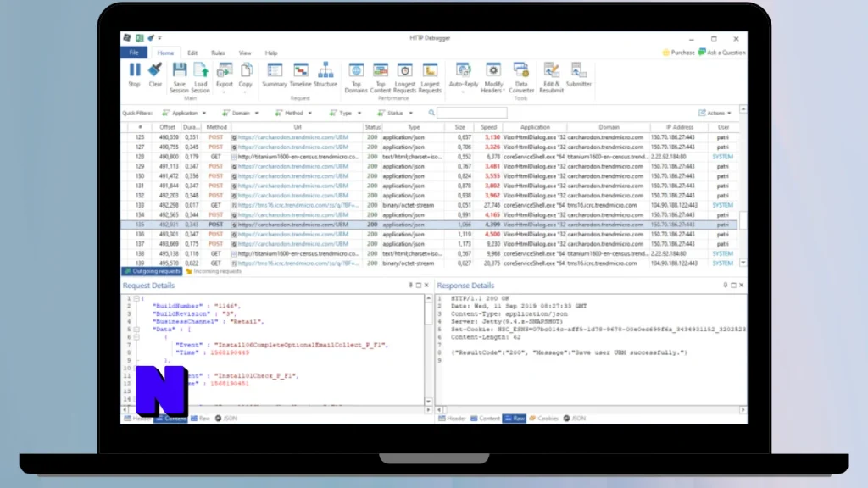Click the quick filter search field
This screenshot has width=868, height=488.
(x=471, y=113)
